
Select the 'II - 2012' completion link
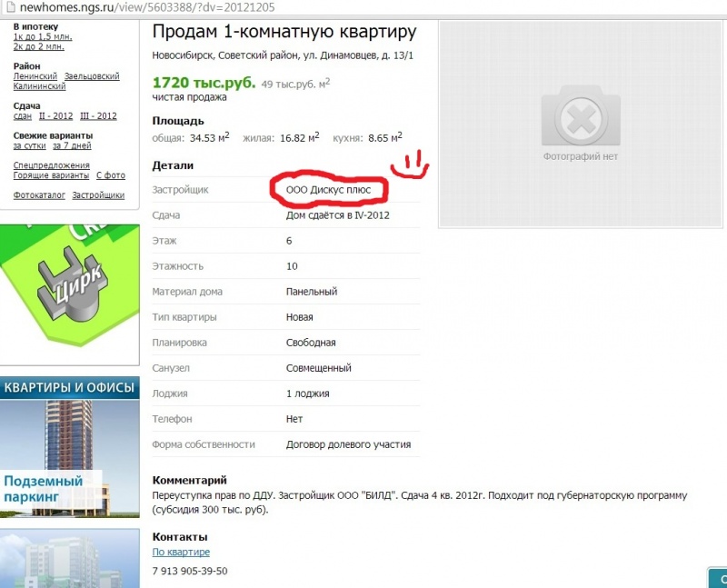pyautogui.click(x=55, y=116)
